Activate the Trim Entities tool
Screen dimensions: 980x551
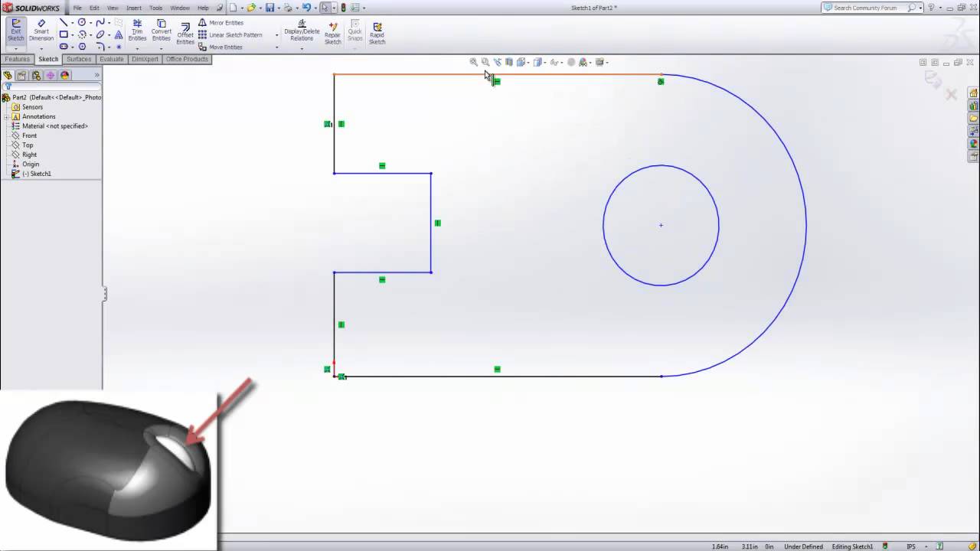[136, 31]
